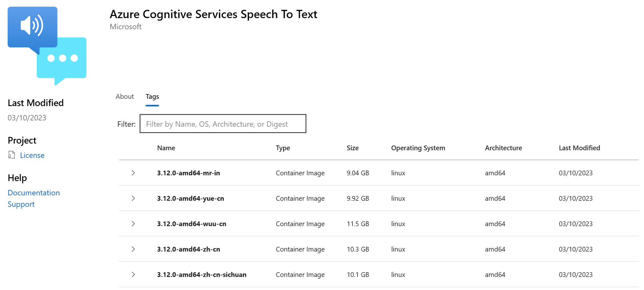Click the Size column header
This screenshot has width=644, height=290.
pyautogui.click(x=353, y=148)
